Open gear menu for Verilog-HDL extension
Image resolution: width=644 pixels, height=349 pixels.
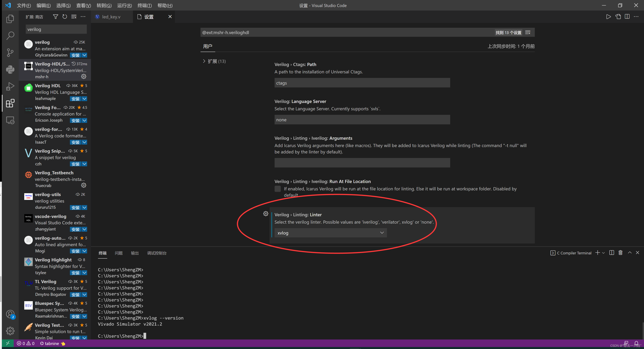[83, 76]
